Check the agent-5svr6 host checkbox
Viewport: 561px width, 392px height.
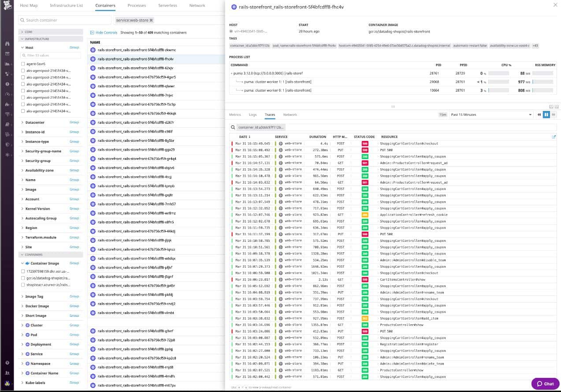coord(23,64)
